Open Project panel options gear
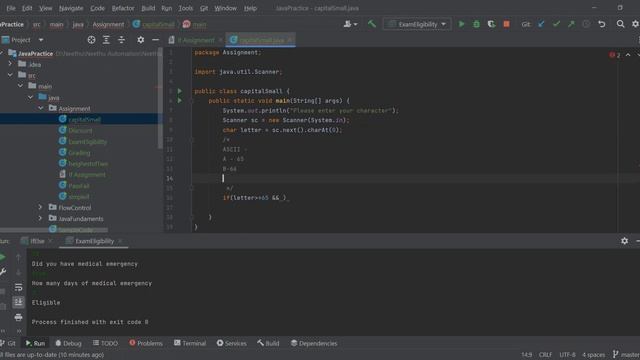The height and width of the screenshot is (360, 640). 140,40
